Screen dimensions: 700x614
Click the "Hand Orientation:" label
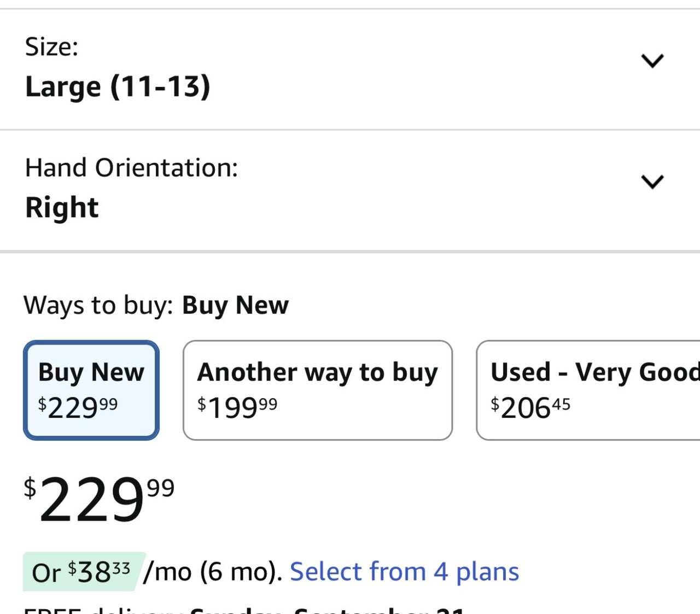[x=131, y=168]
